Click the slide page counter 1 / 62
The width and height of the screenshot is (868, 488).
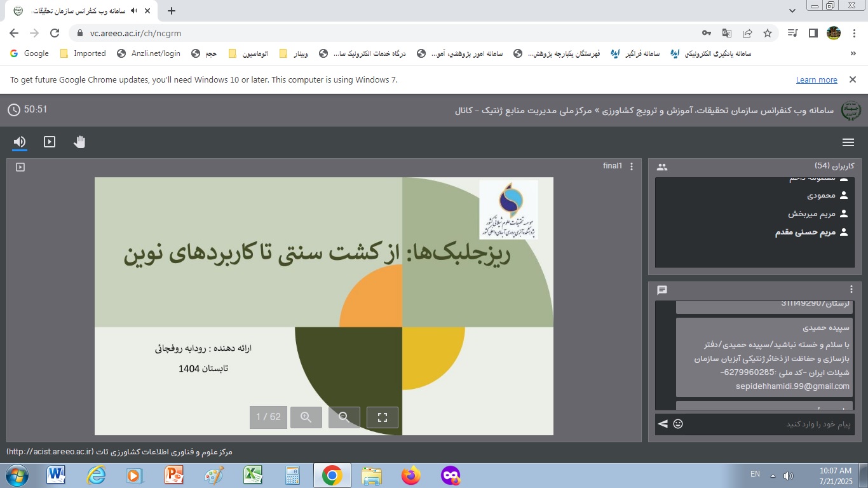[x=268, y=417]
